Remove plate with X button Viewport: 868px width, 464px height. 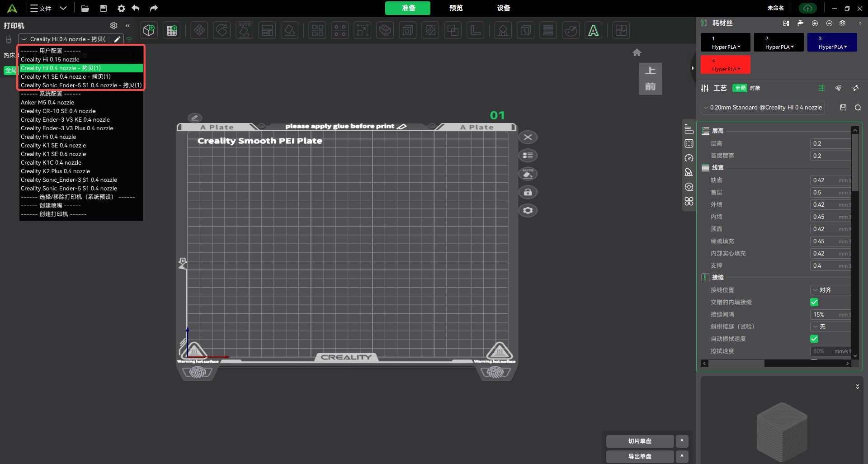pos(528,137)
